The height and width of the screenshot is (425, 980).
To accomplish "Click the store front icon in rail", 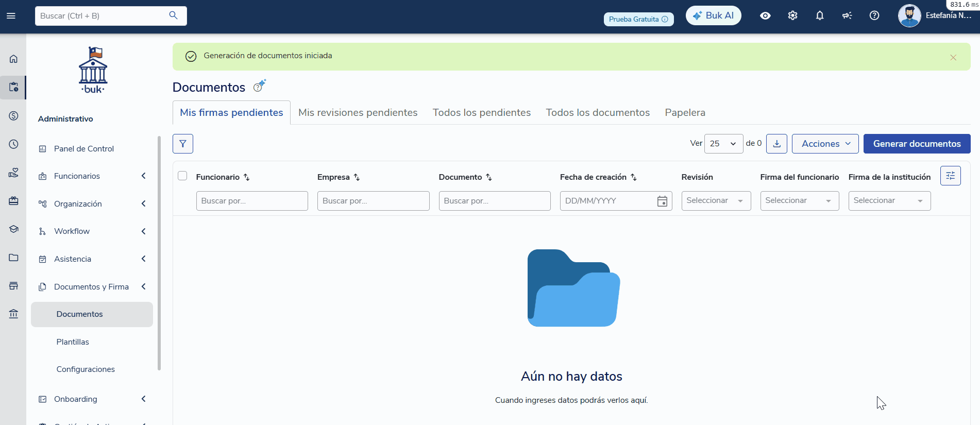I will point(13,286).
